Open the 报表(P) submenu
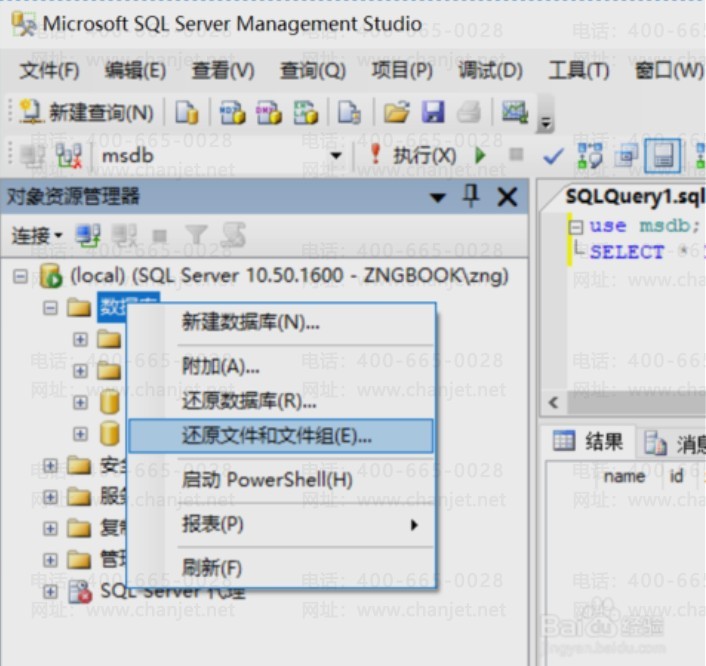Viewport: 706px width, 666px height. [281, 525]
